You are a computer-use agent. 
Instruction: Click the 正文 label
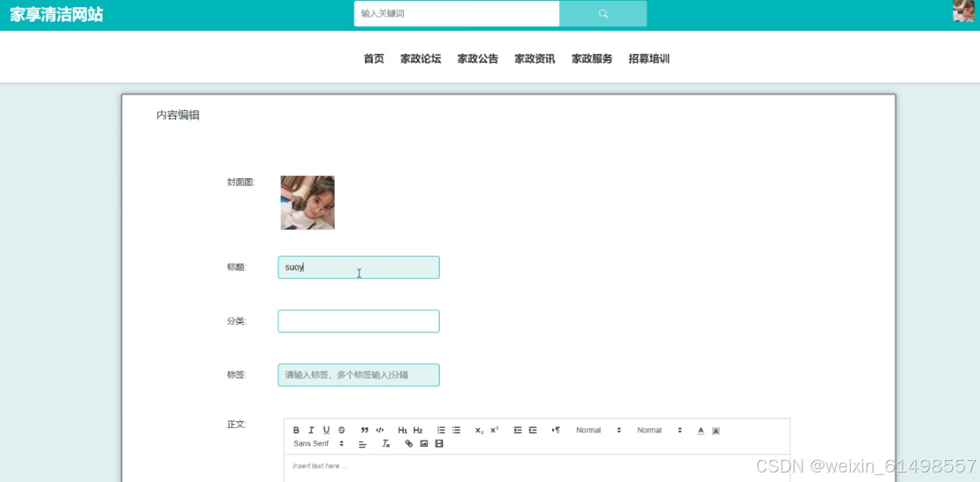[237, 424]
